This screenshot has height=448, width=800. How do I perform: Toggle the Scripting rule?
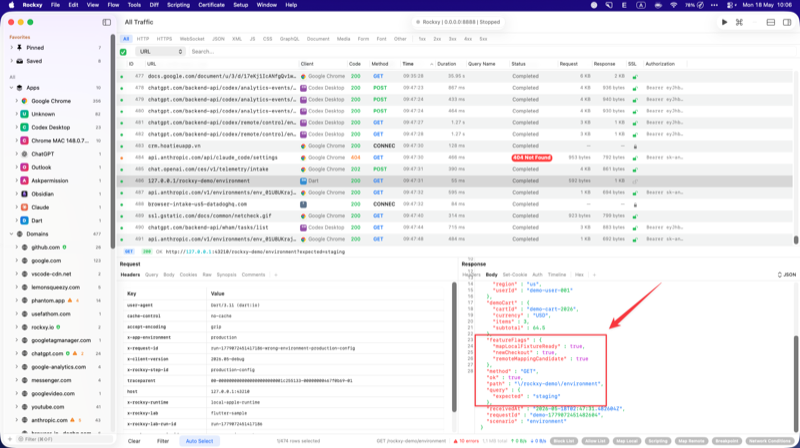click(658, 441)
